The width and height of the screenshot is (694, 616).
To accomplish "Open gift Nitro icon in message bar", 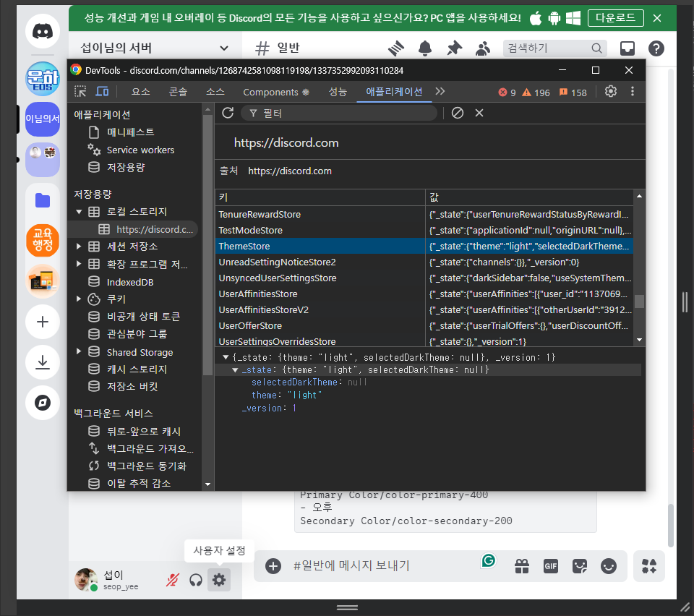I will click(x=522, y=566).
